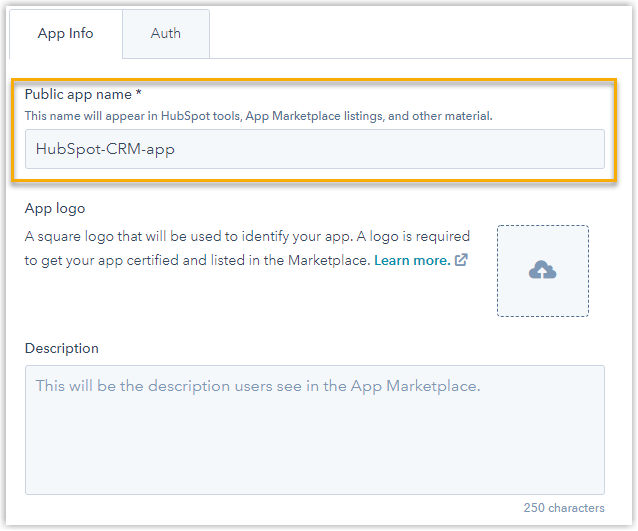Click the empty end of the app name field
Screen dimensions: 638x531
tap(450, 148)
